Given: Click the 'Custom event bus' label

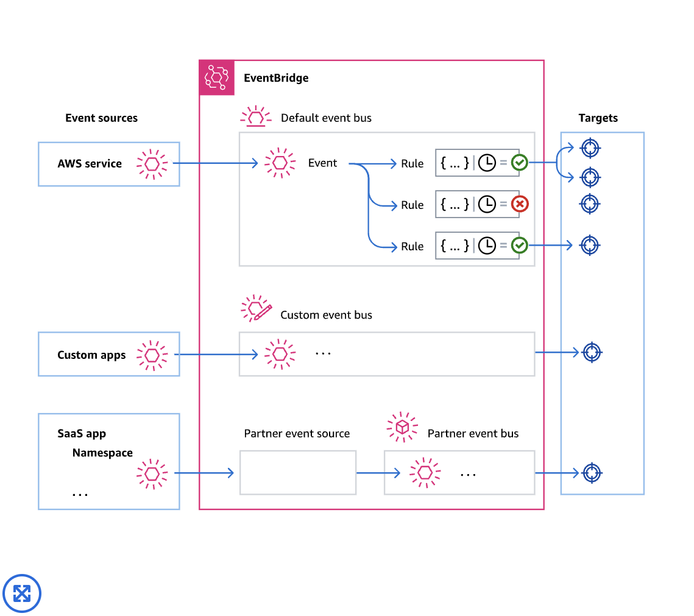Looking at the screenshot, I should click(326, 315).
